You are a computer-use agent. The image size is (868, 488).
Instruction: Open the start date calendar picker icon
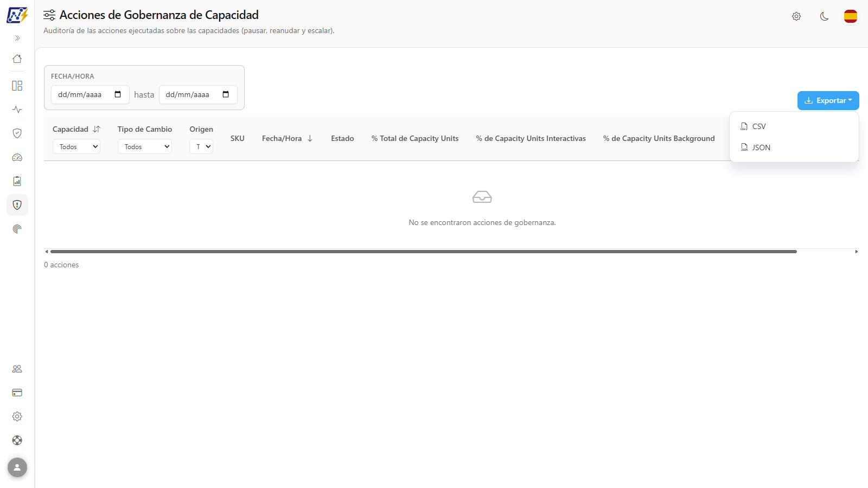click(118, 94)
